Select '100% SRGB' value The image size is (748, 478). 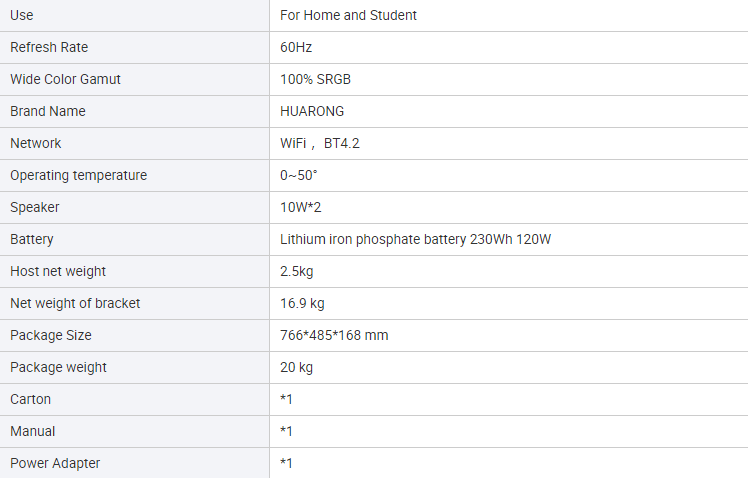pyautogui.click(x=315, y=79)
